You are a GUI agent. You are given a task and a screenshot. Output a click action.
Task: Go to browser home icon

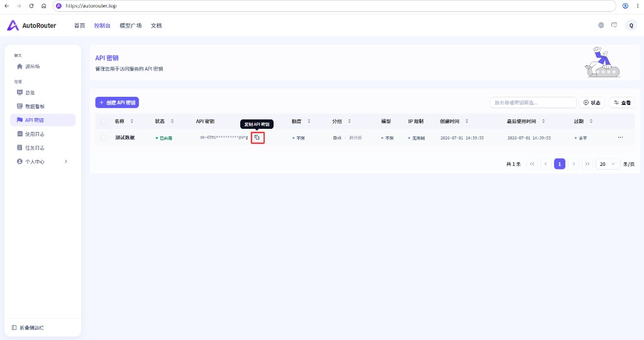click(43, 6)
